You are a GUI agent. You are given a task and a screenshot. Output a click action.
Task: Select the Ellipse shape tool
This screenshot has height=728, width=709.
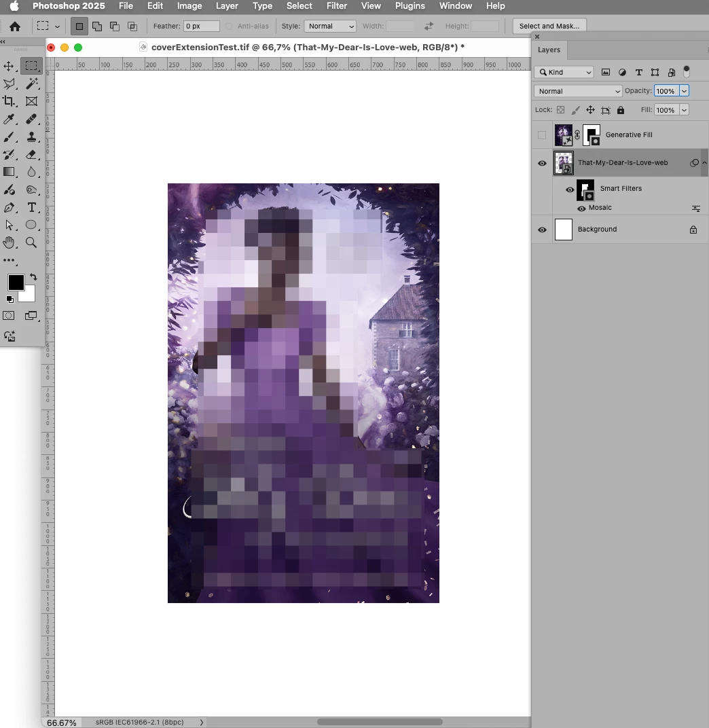point(31,225)
